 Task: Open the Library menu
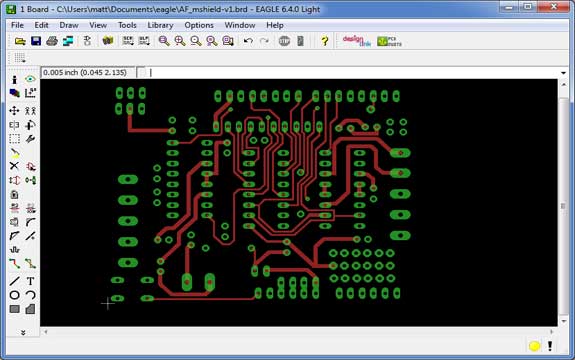tap(160, 25)
